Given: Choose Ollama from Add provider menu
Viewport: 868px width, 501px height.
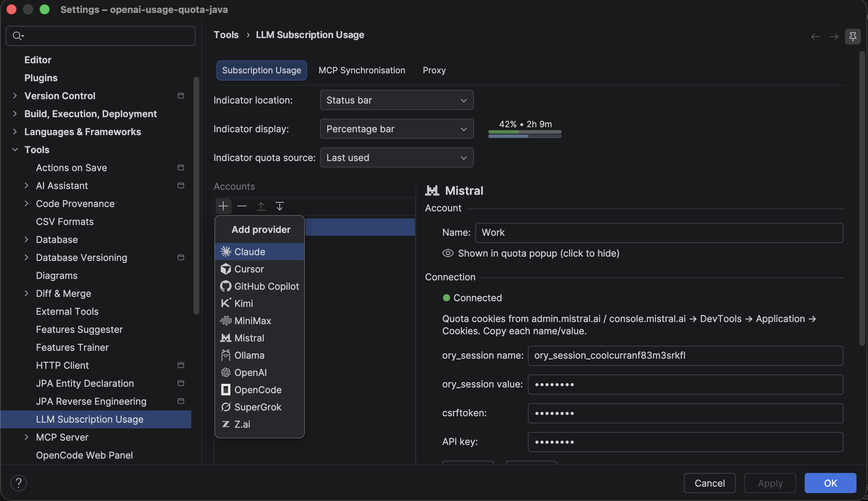Looking at the screenshot, I should click(x=260, y=355).
